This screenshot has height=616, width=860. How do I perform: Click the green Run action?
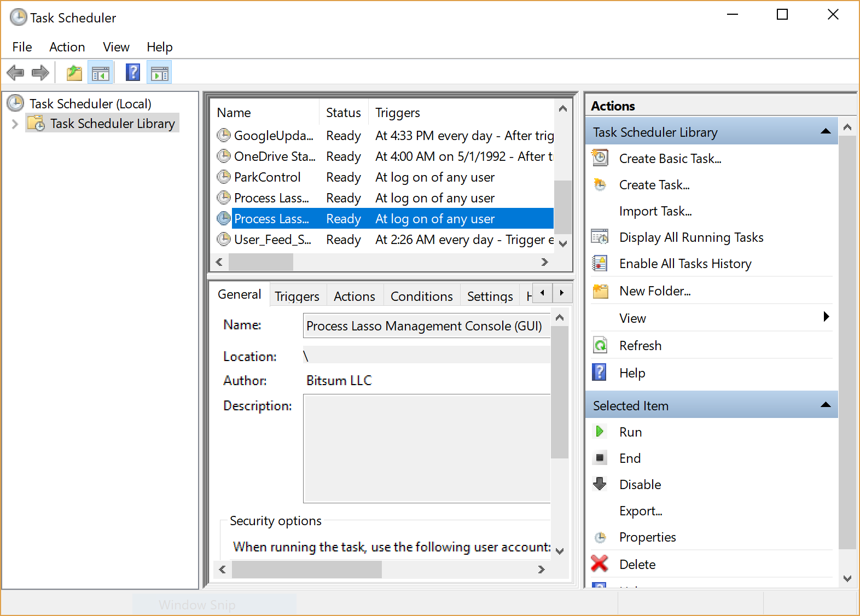(x=630, y=432)
